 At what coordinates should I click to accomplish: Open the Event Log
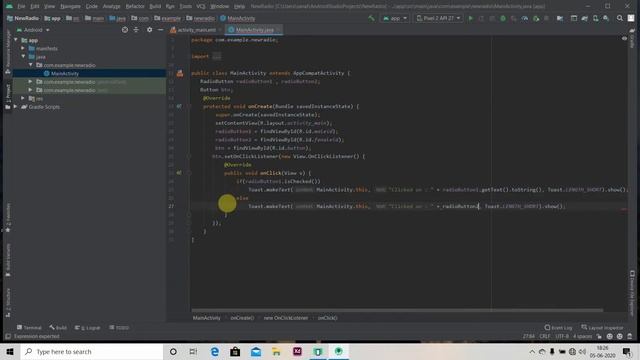click(558, 328)
